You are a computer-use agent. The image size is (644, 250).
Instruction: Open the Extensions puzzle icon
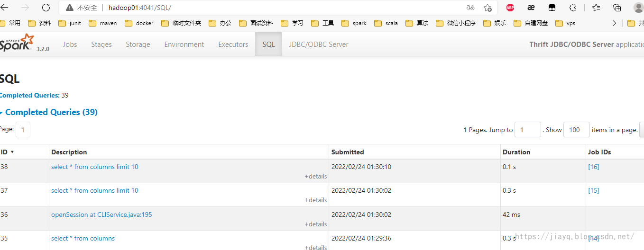coord(573,8)
